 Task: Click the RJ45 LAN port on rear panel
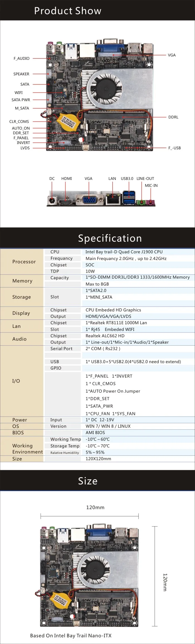113,199
